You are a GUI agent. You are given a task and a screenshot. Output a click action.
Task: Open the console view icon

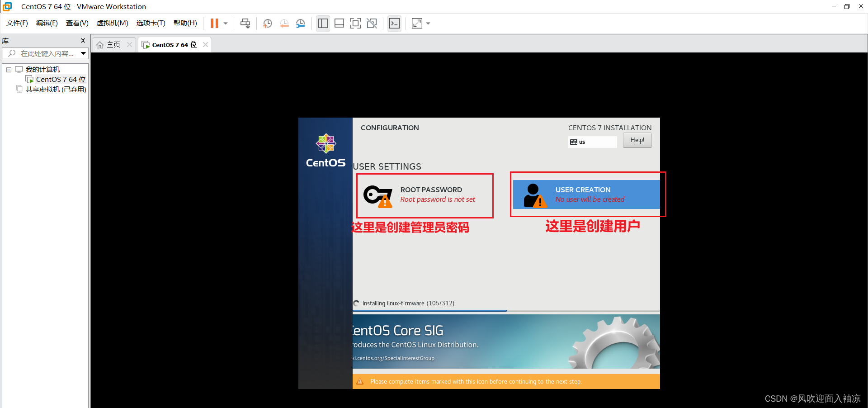394,24
